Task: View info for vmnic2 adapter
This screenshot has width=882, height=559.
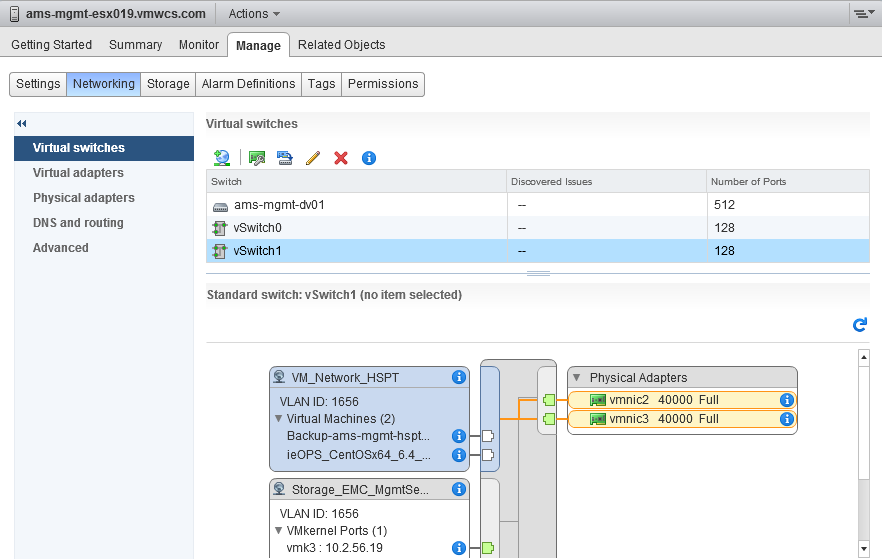Action: tap(787, 400)
